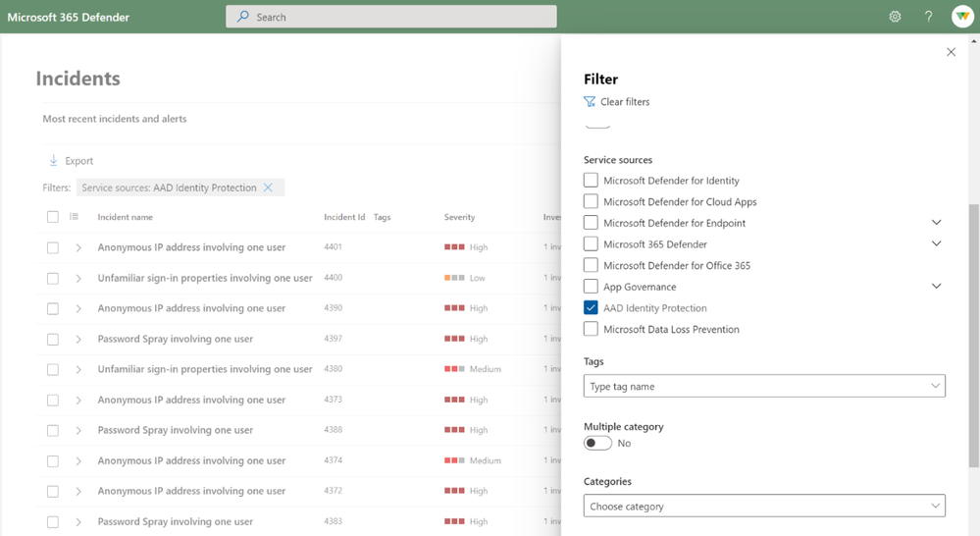This screenshot has height=536, width=980.
Task: Select checkbox for incident 4397
Action: pos(53,339)
